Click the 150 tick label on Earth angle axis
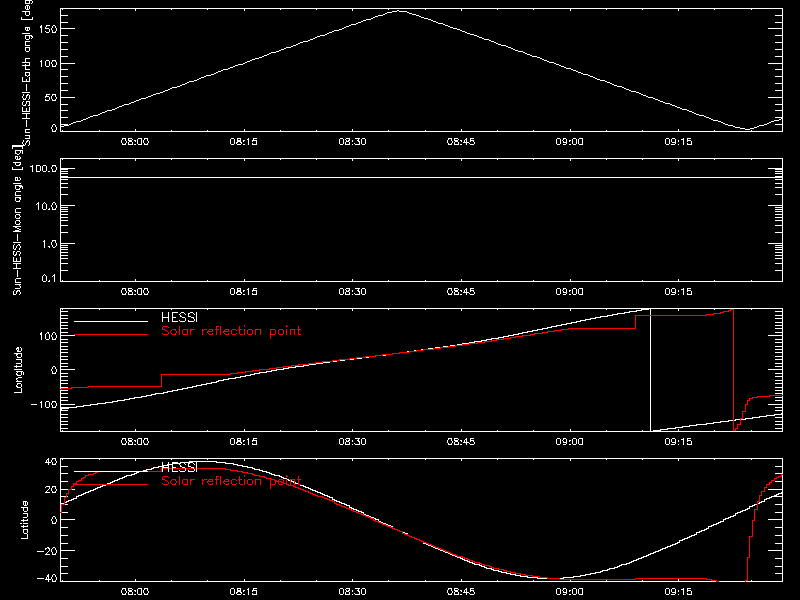The height and width of the screenshot is (600, 800). tap(48, 29)
